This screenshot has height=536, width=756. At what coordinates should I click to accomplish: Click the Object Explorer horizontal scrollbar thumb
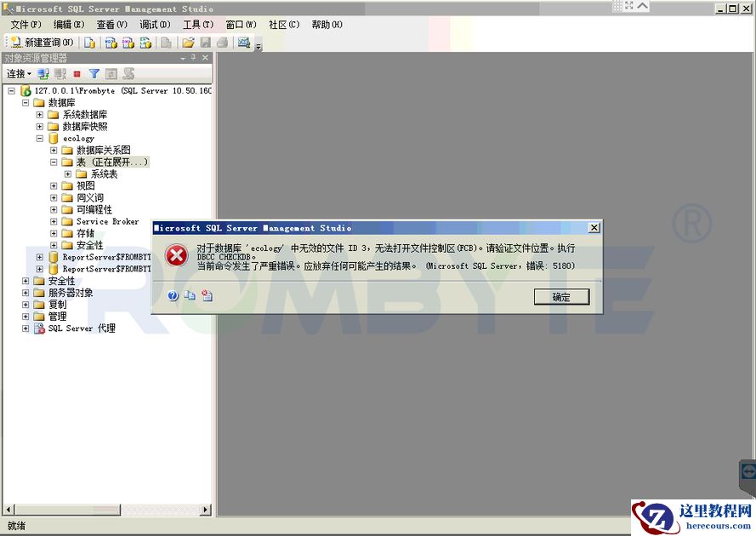point(67,510)
